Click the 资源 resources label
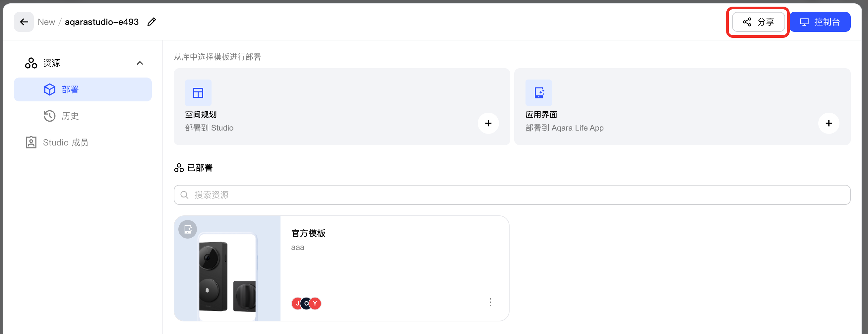 pos(51,63)
